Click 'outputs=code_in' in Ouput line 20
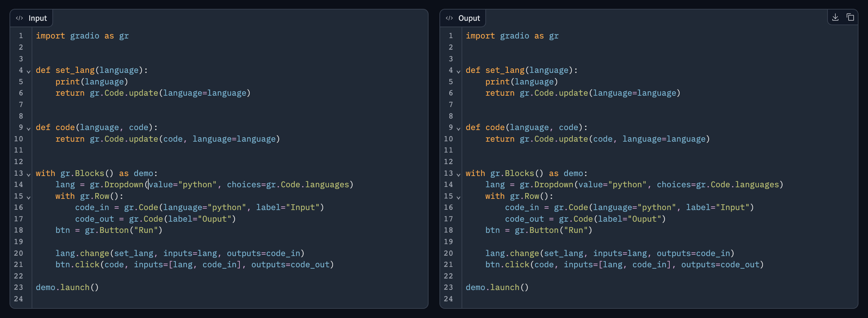 (693, 253)
